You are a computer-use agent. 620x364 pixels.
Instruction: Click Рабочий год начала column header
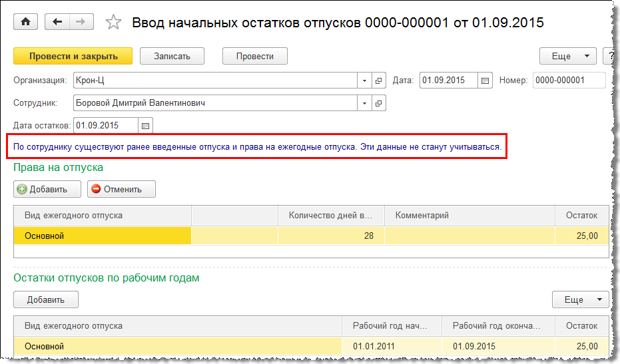[x=392, y=325]
